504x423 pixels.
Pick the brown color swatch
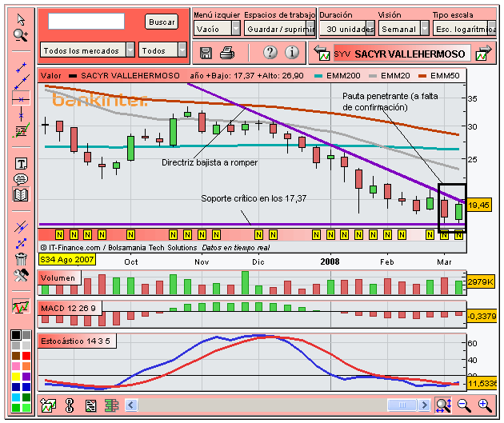pyautogui.click(x=16, y=356)
